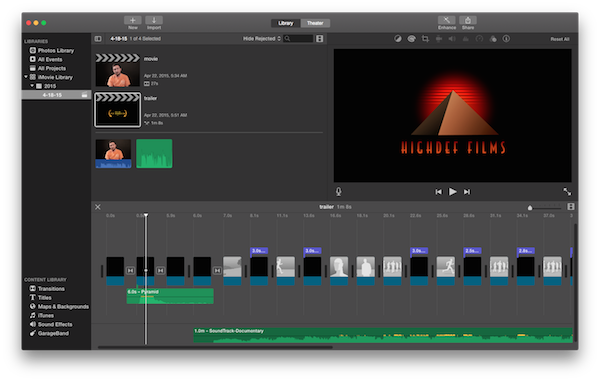Image resolution: width=600 pixels, height=381 pixels.
Task: Open the Clip Filter and Audio Effects adjustment
Action: (x=493, y=39)
